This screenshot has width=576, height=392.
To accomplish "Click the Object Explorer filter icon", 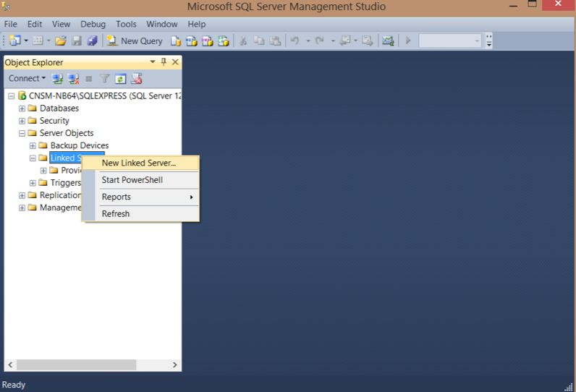I will tap(105, 78).
